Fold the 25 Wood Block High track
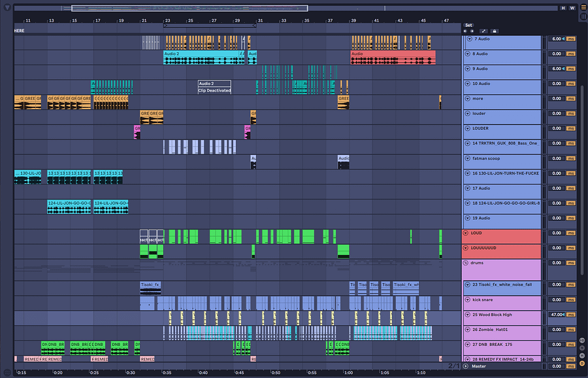Image resolution: width=588 pixels, height=378 pixels. click(x=468, y=315)
